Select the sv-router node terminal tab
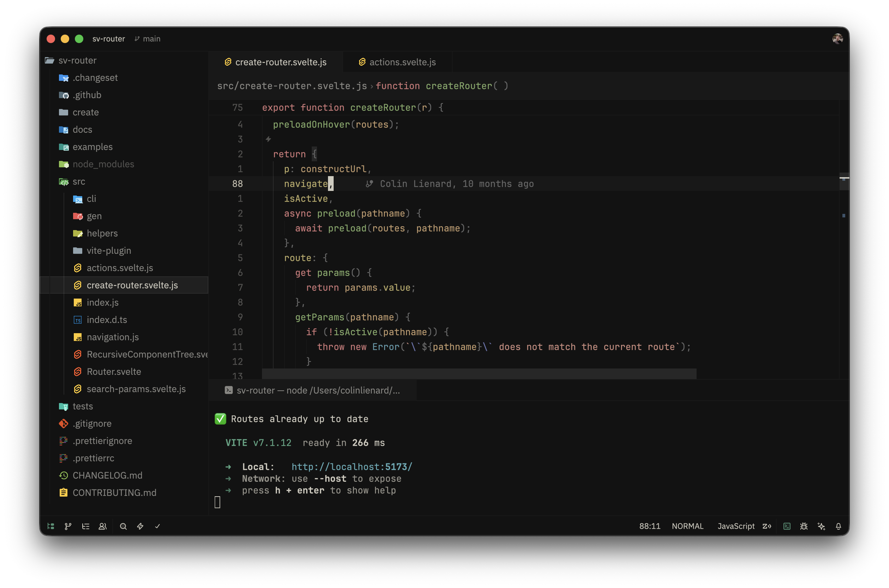Viewport: 889px width, 588px height. pyautogui.click(x=312, y=390)
